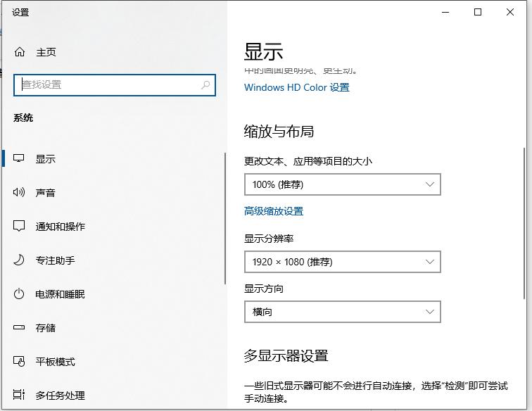The image size is (532, 411).
Task: Open 多任务处理 settings
Action: [x=60, y=396]
